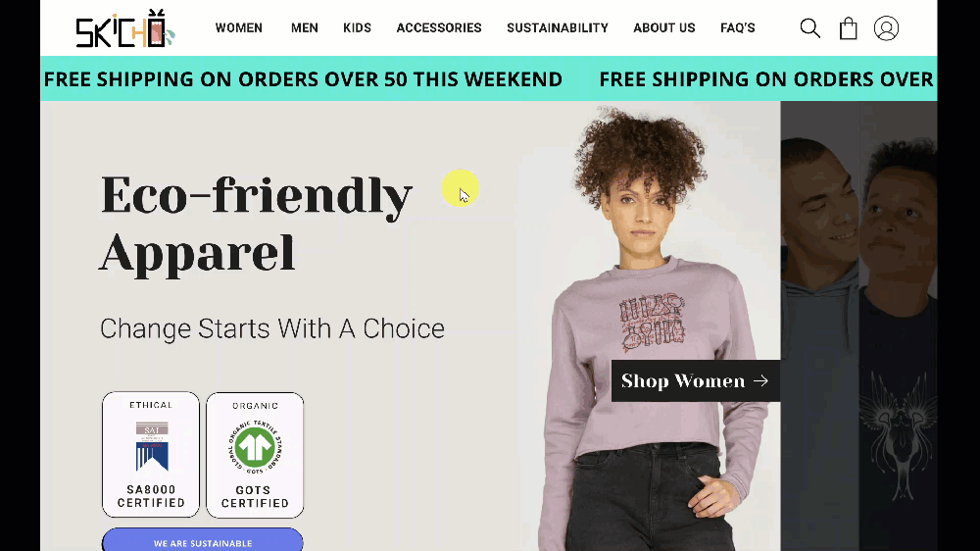The width and height of the screenshot is (980, 551).
Task: Click the WE ARE SUSTAINABLE button
Action: [x=203, y=540]
